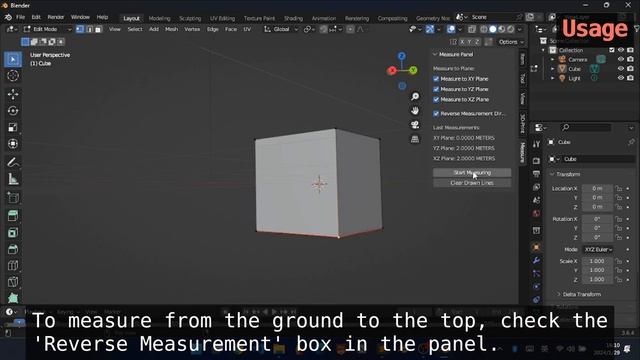Click the viewport pan hand icon

415,111
